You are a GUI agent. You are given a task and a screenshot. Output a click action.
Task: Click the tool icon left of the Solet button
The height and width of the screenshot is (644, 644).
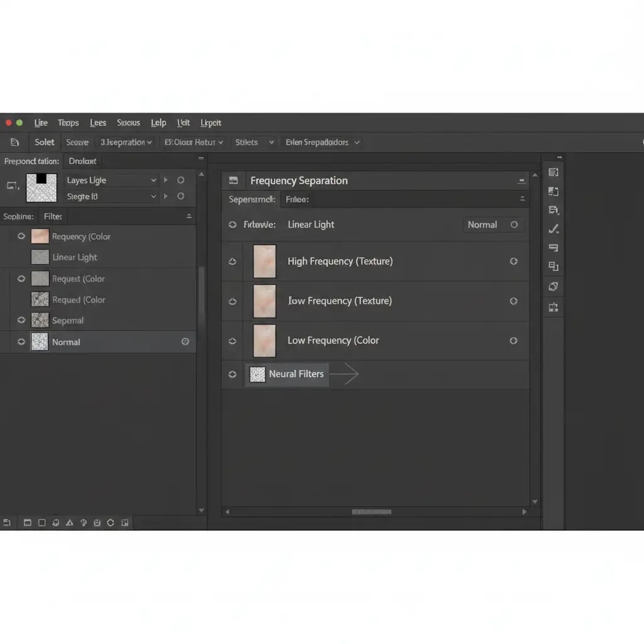[14, 142]
